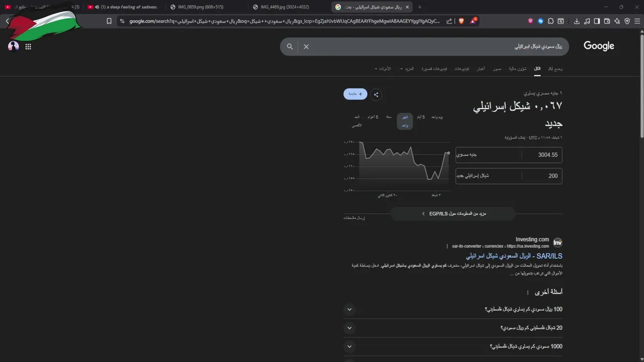Screen dimensions: 644x362
Task: Open the browser downloads icon
Action: click(577, 21)
